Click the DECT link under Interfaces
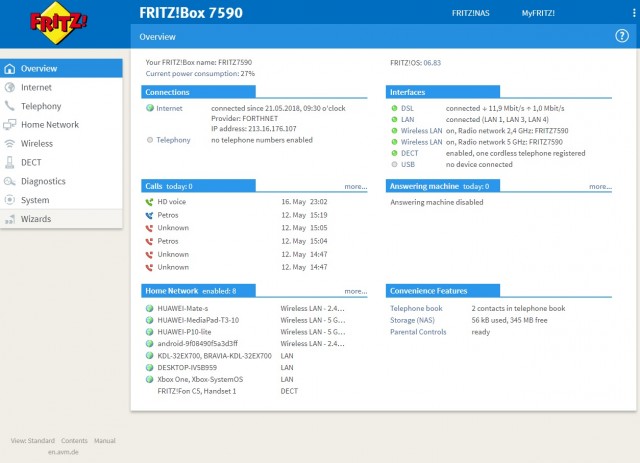Screen dimensions: 640x463 pos(409,153)
